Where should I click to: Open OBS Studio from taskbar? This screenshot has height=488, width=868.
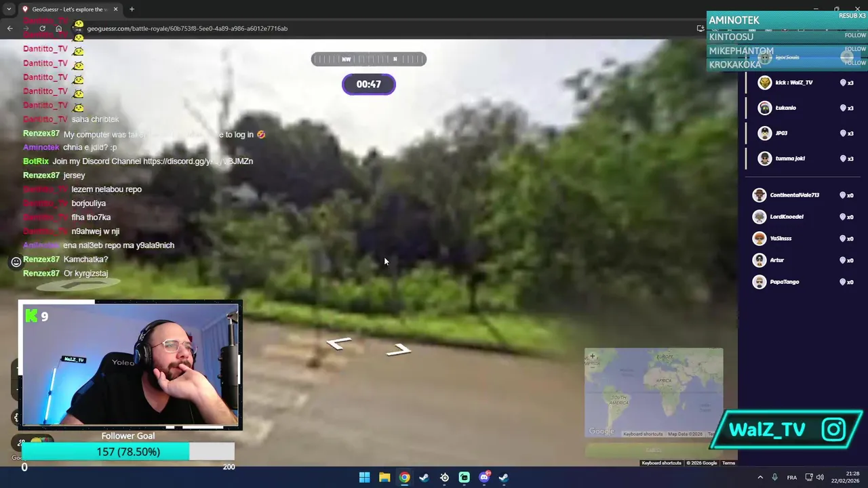click(x=444, y=477)
